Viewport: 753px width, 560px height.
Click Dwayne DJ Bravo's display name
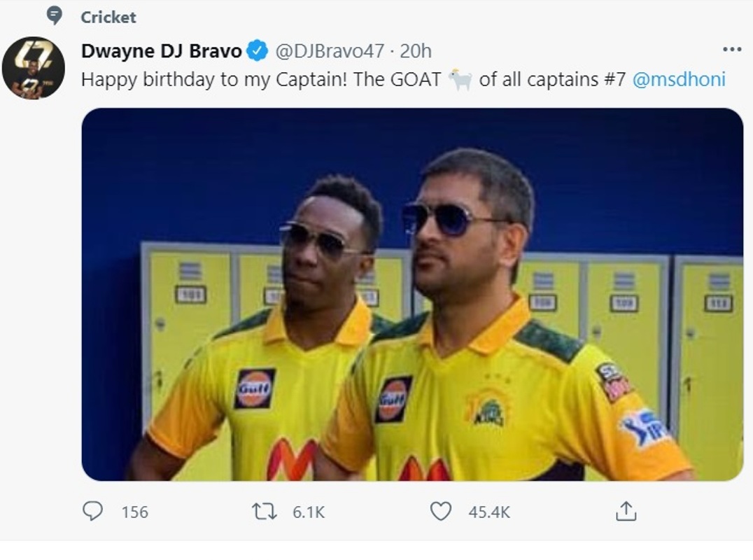coord(162,49)
